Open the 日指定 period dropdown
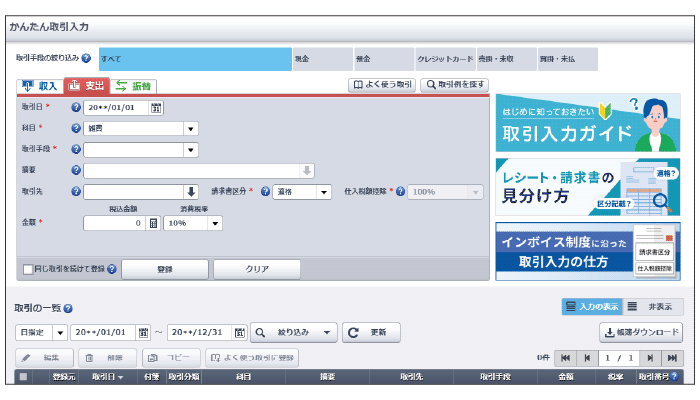Screen dimensions: 700x400 pyautogui.click(x=60, y=332)
